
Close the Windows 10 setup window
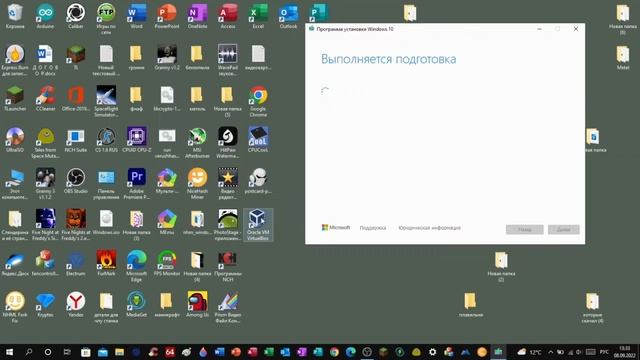click(576, 29)
